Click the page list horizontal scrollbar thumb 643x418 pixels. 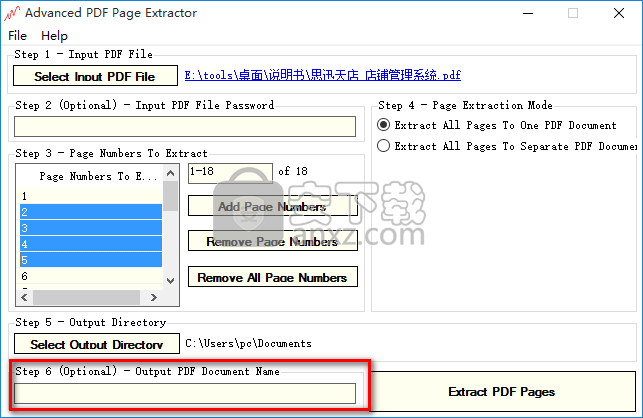87,297
